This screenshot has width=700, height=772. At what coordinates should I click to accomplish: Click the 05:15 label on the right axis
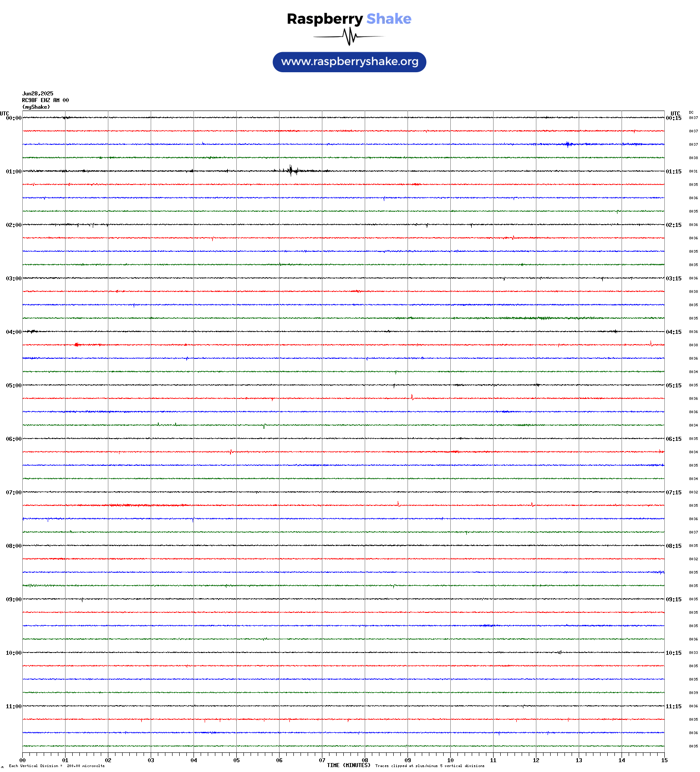[674, 386]
